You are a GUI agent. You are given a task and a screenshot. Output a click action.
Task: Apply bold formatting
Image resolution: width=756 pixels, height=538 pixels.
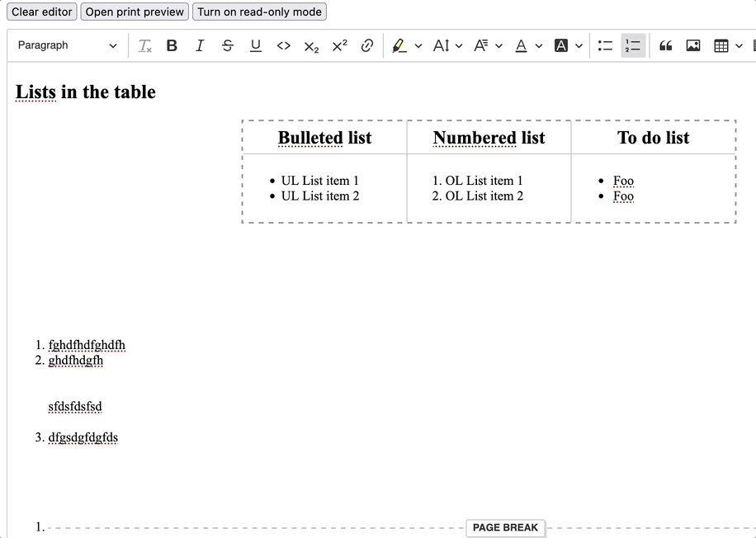point(171,45)
